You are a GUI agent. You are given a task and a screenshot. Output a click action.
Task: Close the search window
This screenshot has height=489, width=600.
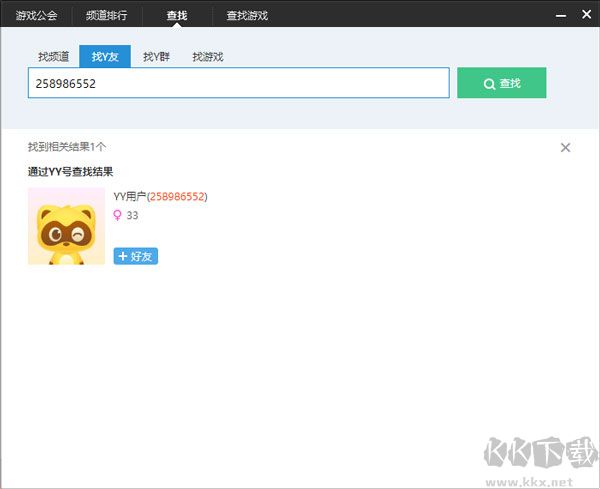pos(586,15)
